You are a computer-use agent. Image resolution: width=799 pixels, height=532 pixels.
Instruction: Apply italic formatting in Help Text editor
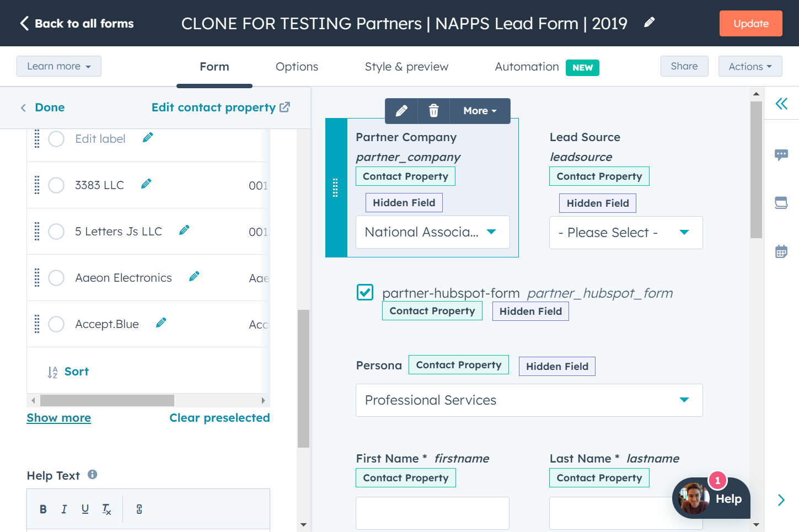pos(64,509)
